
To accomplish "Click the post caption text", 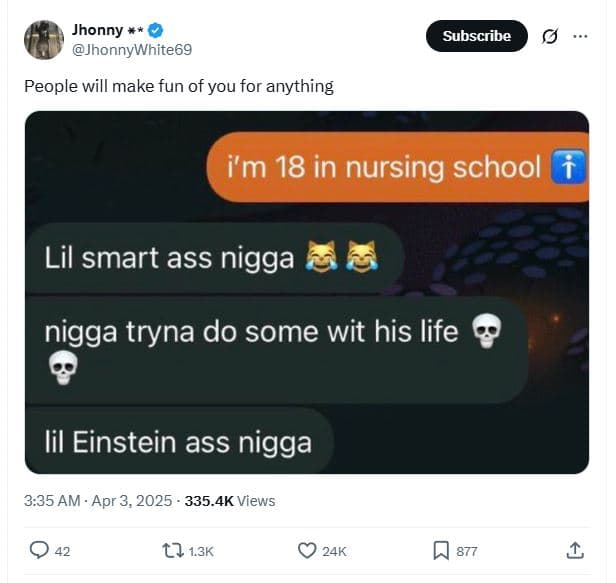I will 179,86.
